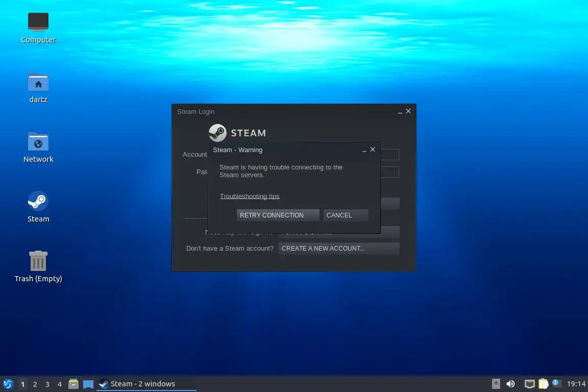Close the Steam - Warning dialog
Image resolution: width=588 pixels, height=392 pixels.
[x=373, y=150]
